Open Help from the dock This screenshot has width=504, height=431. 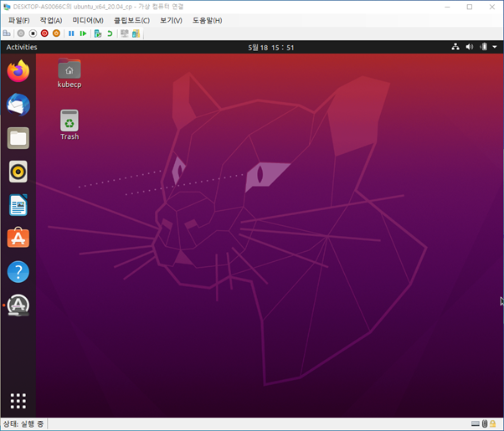coord(18,272)
